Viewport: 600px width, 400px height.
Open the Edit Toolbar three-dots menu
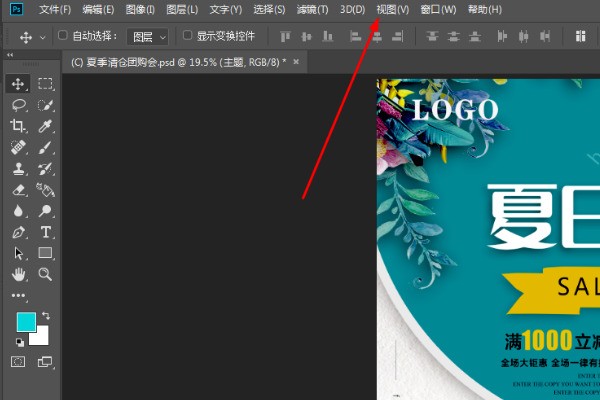(18, 296)
